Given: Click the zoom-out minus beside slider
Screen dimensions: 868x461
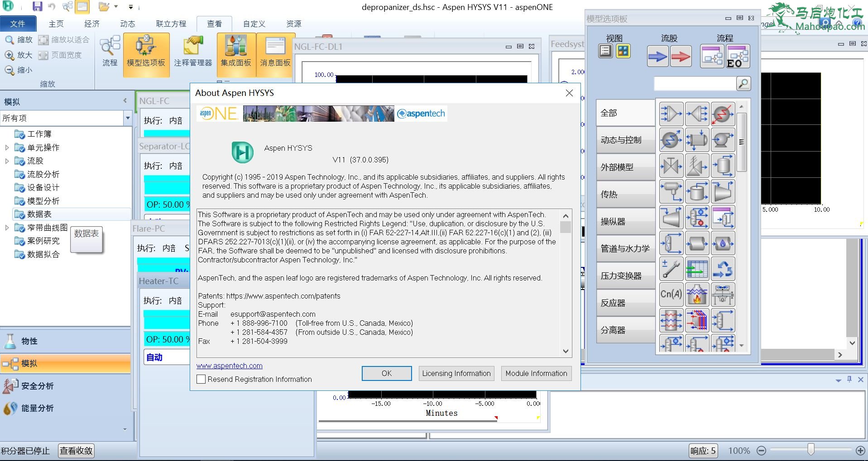Looking at the screenshot, I should pos(761,451).
